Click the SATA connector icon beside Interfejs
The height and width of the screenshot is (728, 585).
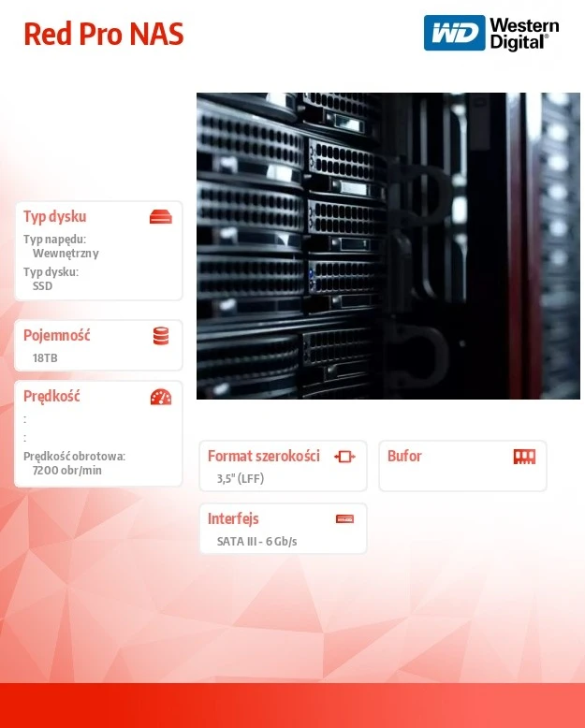click(x=345, y=518)
